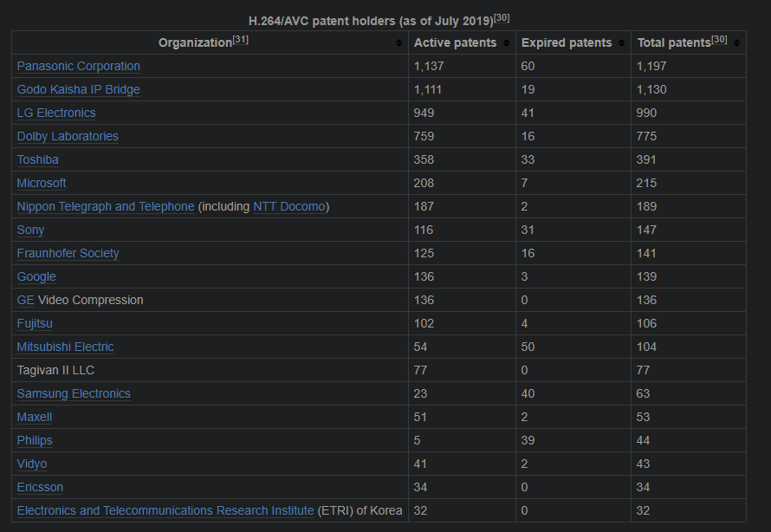Image resolution: width=771 pixels, height=532 pixels.
Task: Sort by Total patents arrows
Action: (736, 43)
